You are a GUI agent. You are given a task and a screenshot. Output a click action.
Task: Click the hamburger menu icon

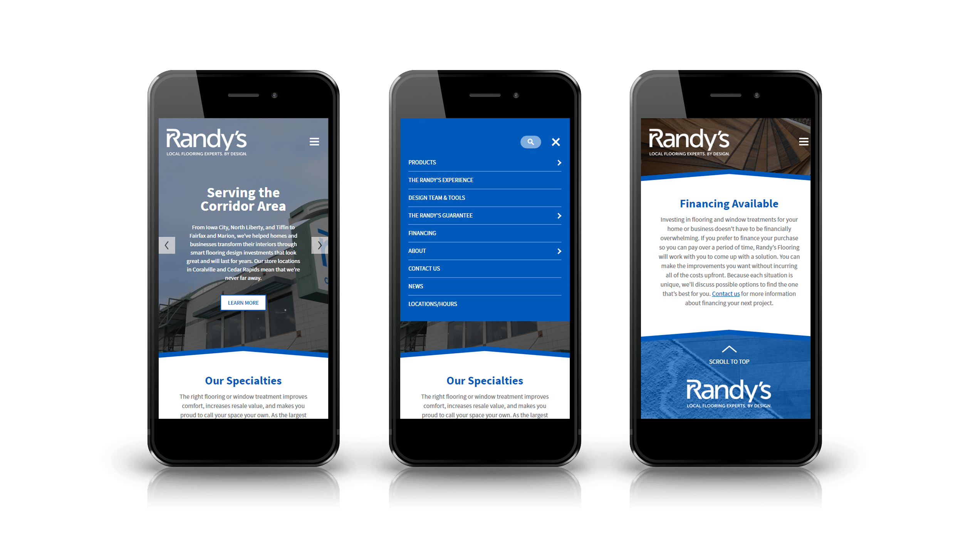pyautogui.click(x=315, y=142)
